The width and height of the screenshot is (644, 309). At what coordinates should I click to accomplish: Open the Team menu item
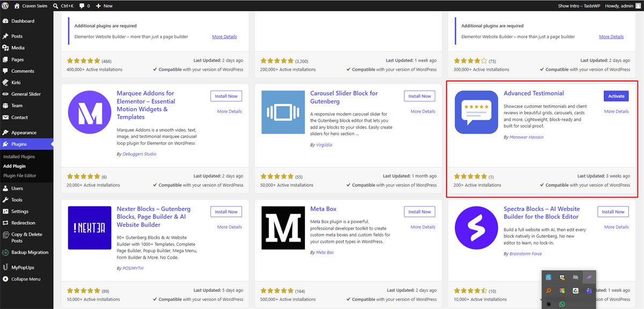[27, 106]
